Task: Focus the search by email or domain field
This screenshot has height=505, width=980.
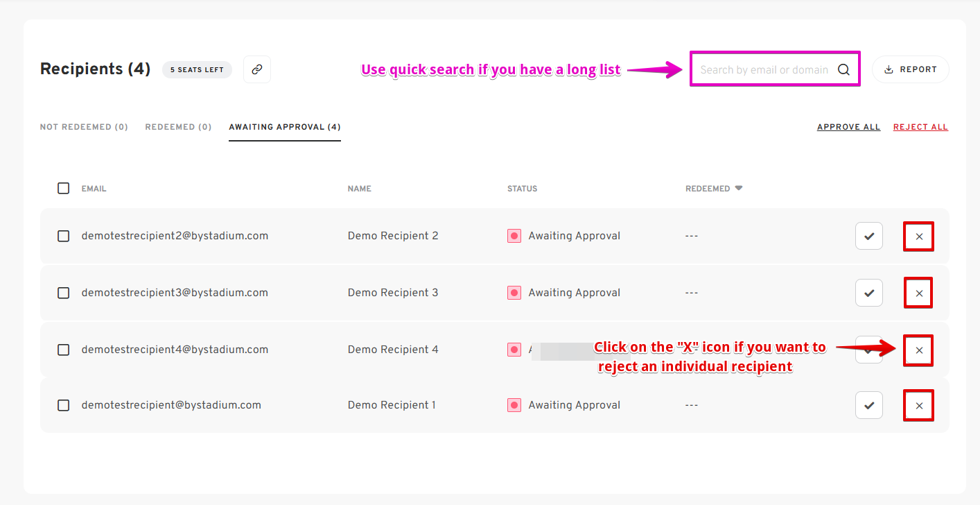Action: 764,69
